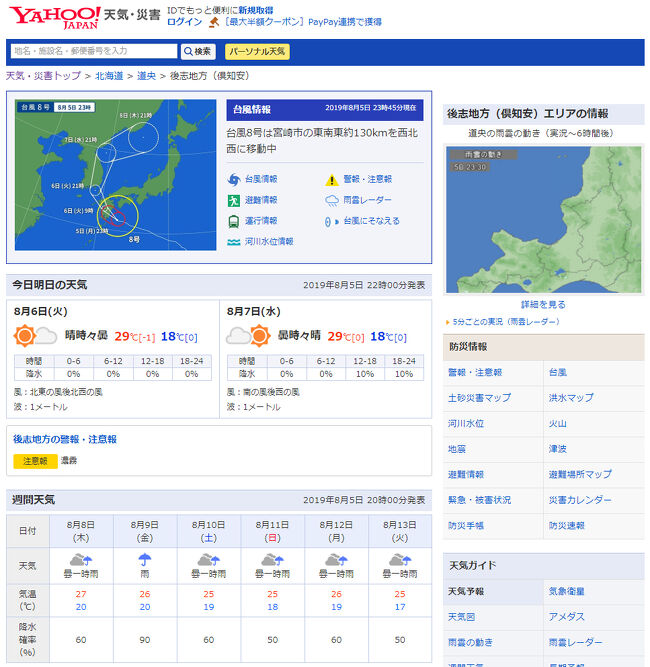The height and width of the screenshot is (667, 650).
Task: Click the 検索 search button
Action: coord(197,51)
